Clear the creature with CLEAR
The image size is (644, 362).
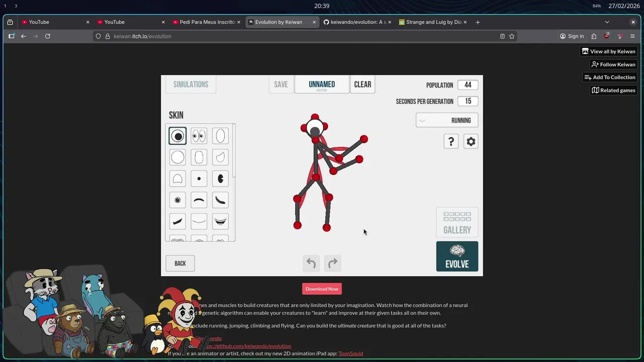point(362,84)
